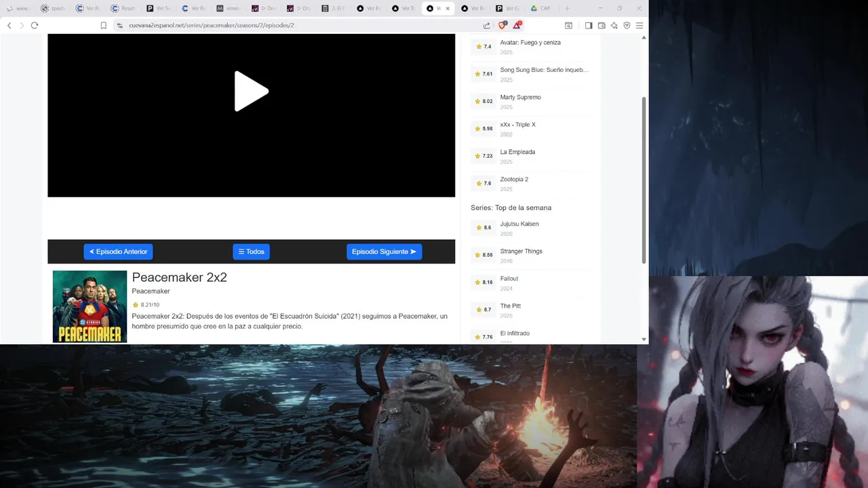Switch to the '2. El C' tab
Screen dimensions: 868x488
334,8
